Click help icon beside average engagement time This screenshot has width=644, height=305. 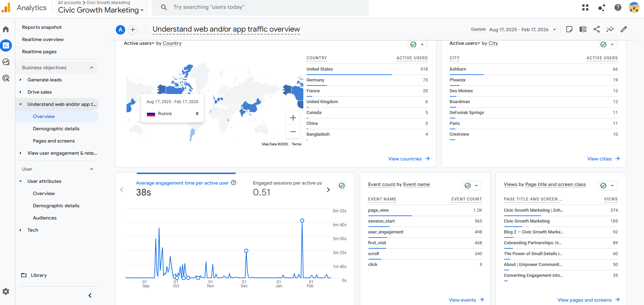[233, 183]
